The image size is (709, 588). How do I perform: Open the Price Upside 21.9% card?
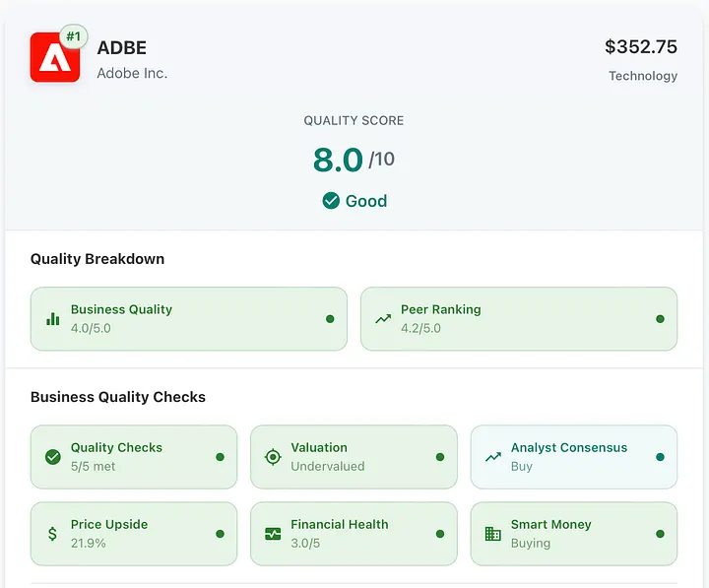(134, 534)
